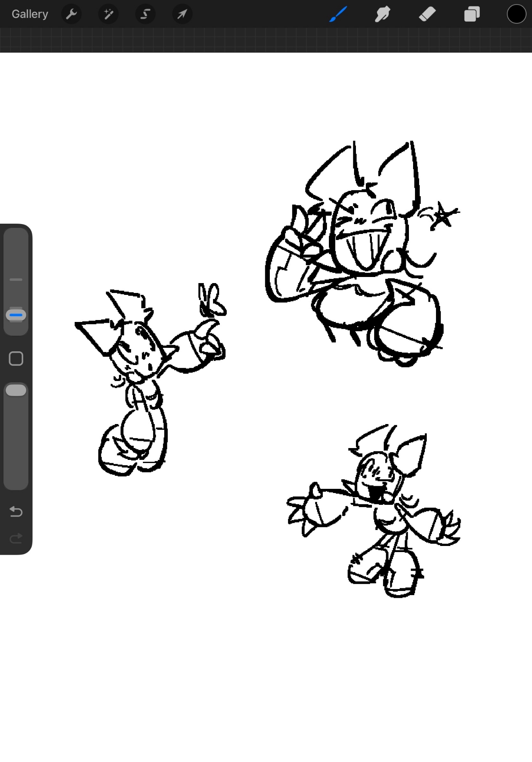The height and width of the screenshot is (762, 532).
Task: Click the left character holding butterfly sketch
Action: point(141,381)
